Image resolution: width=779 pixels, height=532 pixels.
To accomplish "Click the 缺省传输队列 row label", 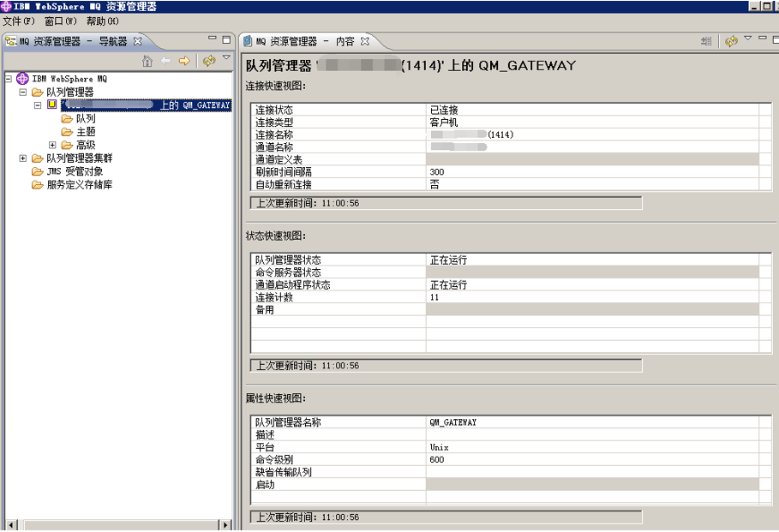I will coord(284,472).
